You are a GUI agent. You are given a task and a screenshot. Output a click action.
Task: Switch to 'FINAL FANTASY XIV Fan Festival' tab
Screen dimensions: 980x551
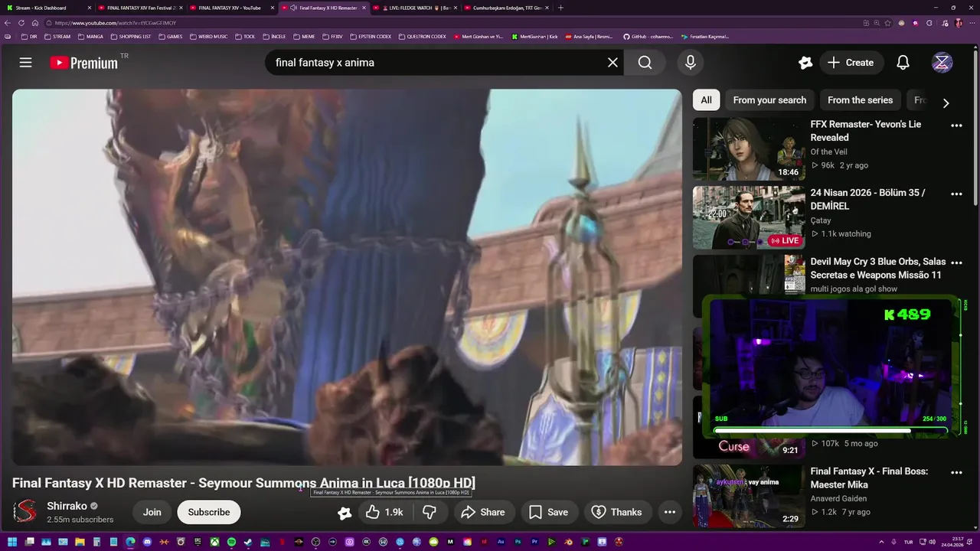coord(140,8)
